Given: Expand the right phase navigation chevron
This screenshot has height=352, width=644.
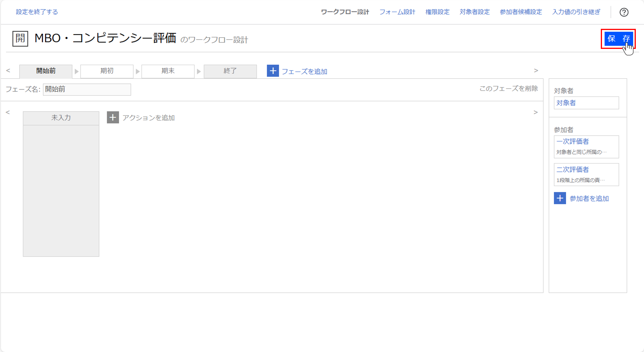Looking at the screenshot, I should click(536, 71).
